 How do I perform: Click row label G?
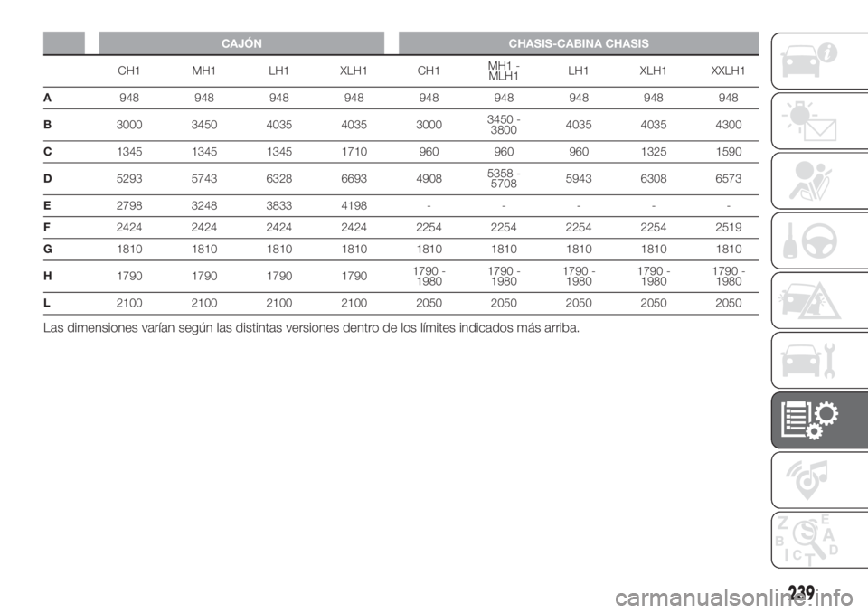[x=48, y=250]
